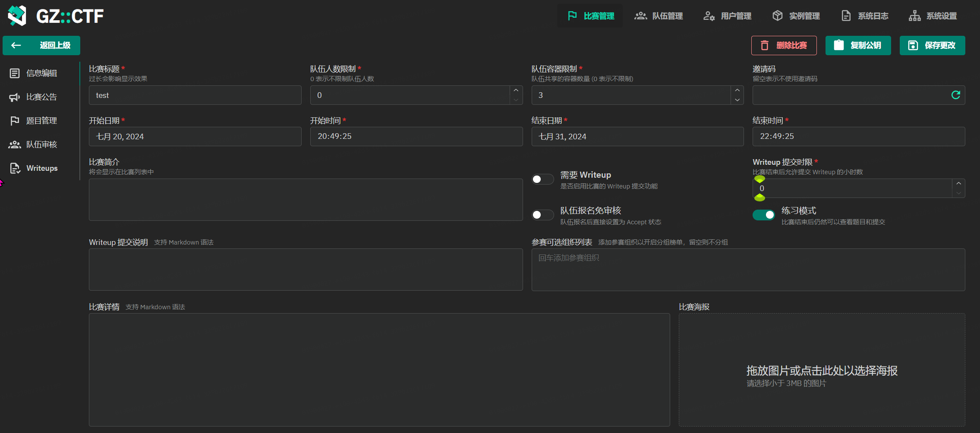Open 比赛管理 in top navigation
Screen dimensions: 980x433
[590, 16]
